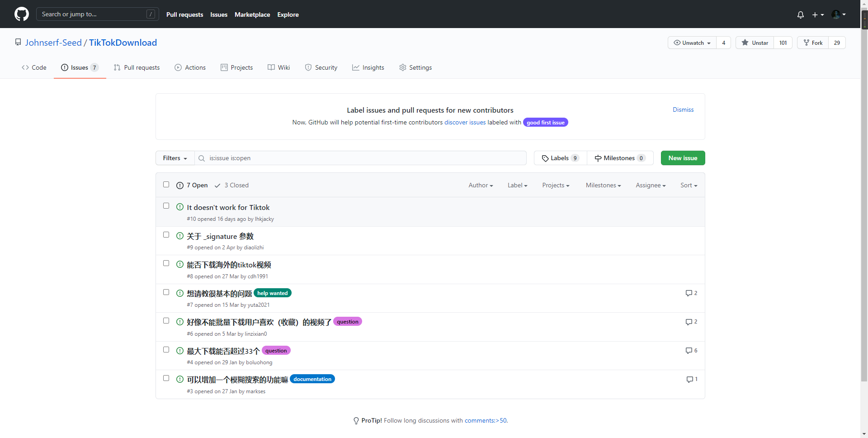This screenshot has height=438, width=868.
Task: Open the Labels button
Action: point(560,158)
